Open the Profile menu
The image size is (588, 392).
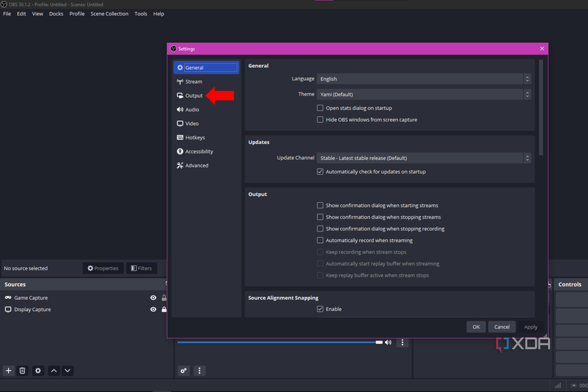tap(77, 13)
